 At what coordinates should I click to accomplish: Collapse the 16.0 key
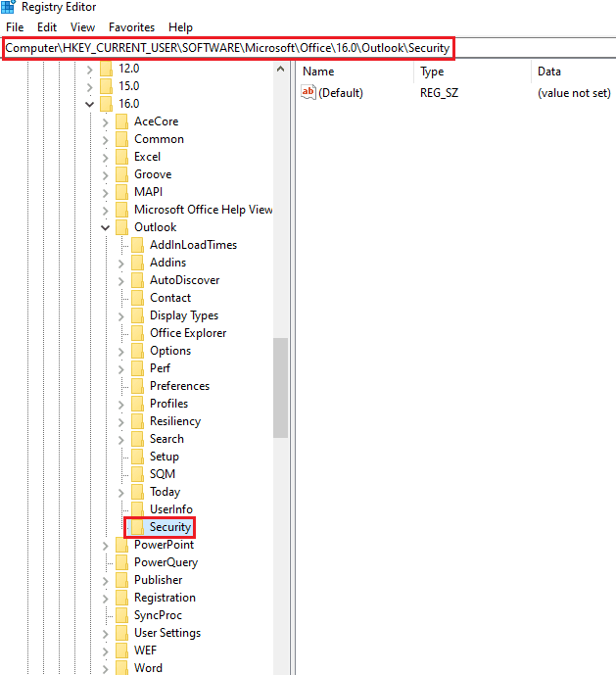(x=89, y=104)
